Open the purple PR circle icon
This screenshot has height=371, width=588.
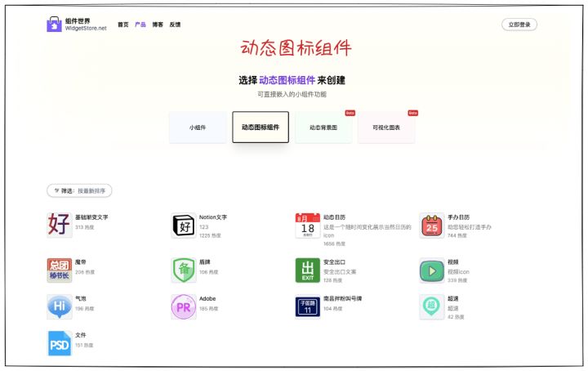coord(184,306)
